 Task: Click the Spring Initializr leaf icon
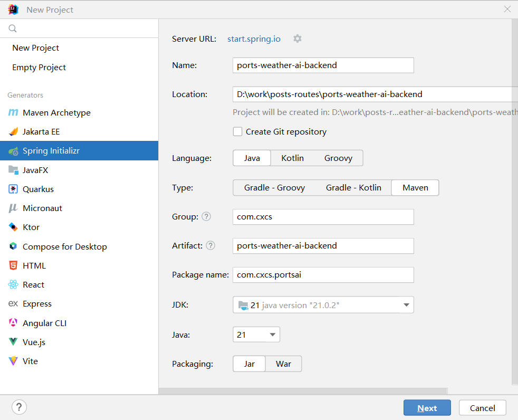click(x=13, y=151)
